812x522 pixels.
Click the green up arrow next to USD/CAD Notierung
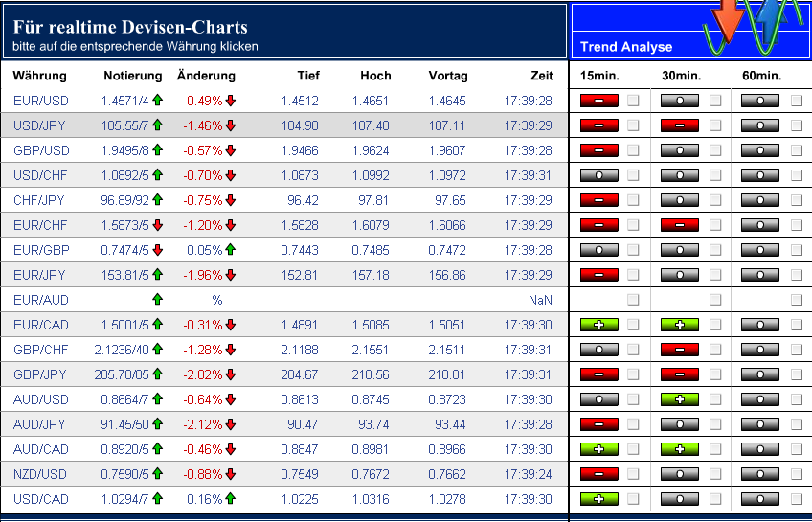(x=157, y=499)
